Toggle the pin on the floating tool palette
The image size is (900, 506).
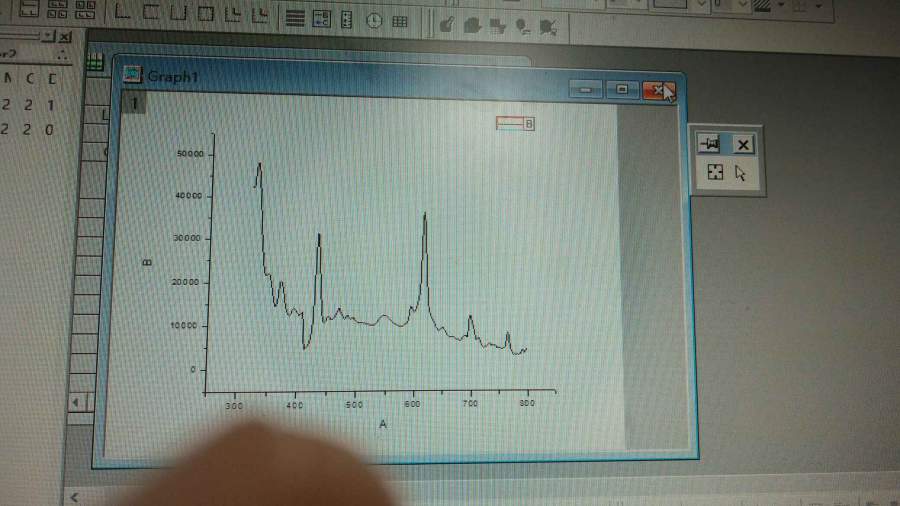(710, 144)
